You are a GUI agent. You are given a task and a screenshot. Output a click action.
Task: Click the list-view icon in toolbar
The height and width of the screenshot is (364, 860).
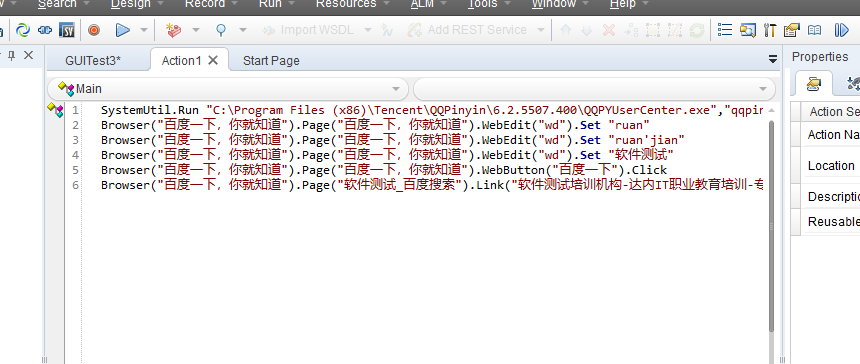(725, 30)
